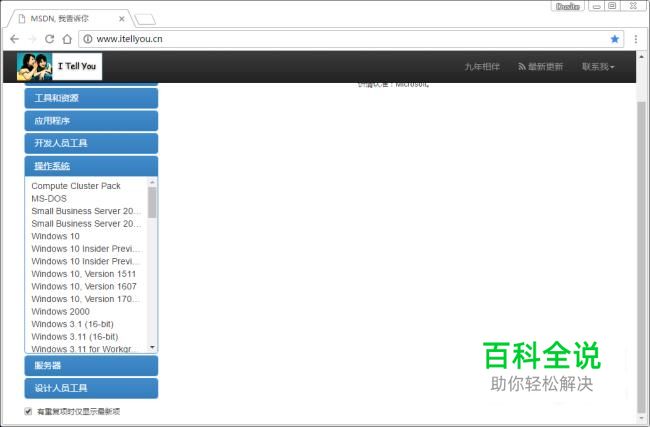Go back to the previous page
The height and width of the screenshot is (427, 650).
click(x=15, y=39)
